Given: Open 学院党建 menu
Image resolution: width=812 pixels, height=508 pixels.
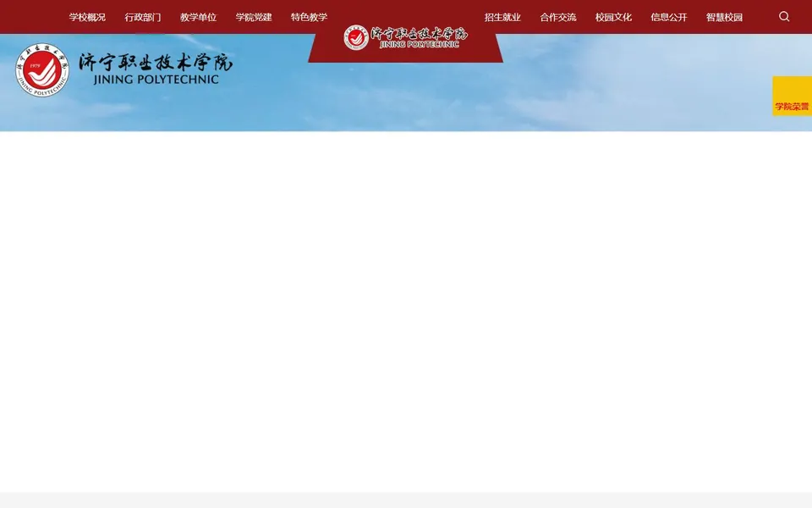Looking at the screenshot, I should pyautogui.click(x=254, y=17).
